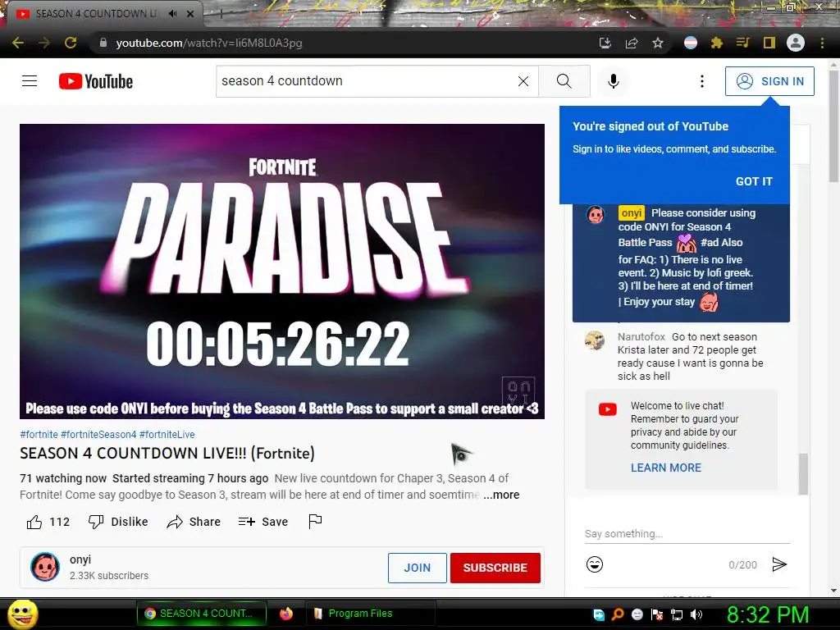Open network tray icon

(677, 614)
